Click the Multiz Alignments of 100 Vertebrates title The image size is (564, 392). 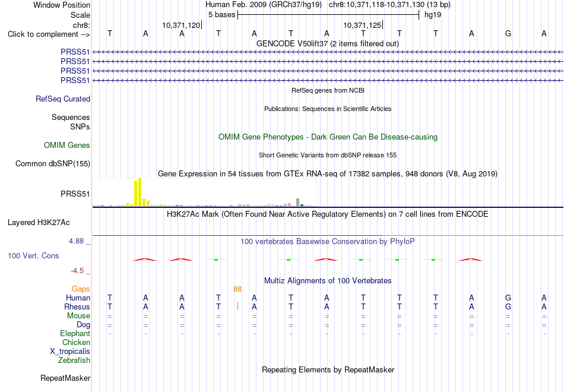pos(328,281)
